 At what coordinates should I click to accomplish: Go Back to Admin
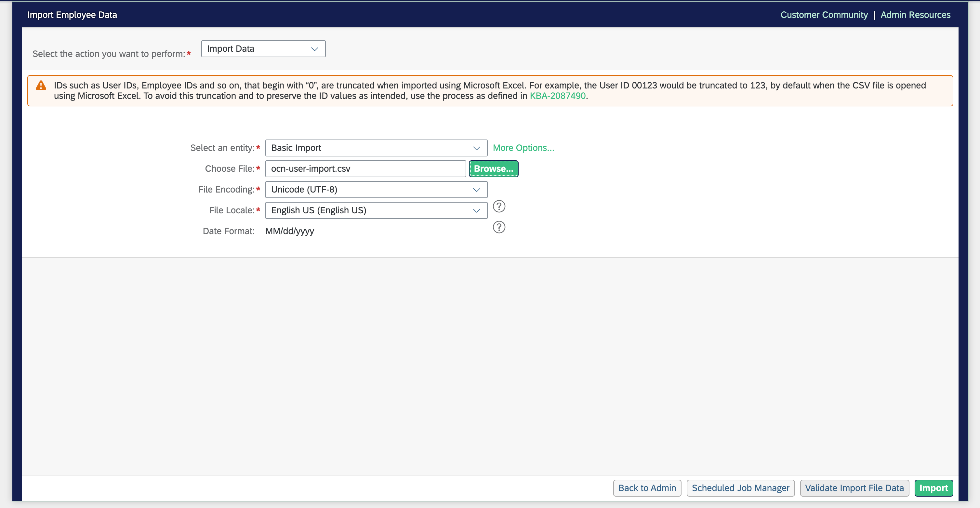click(x=647, y=488)
